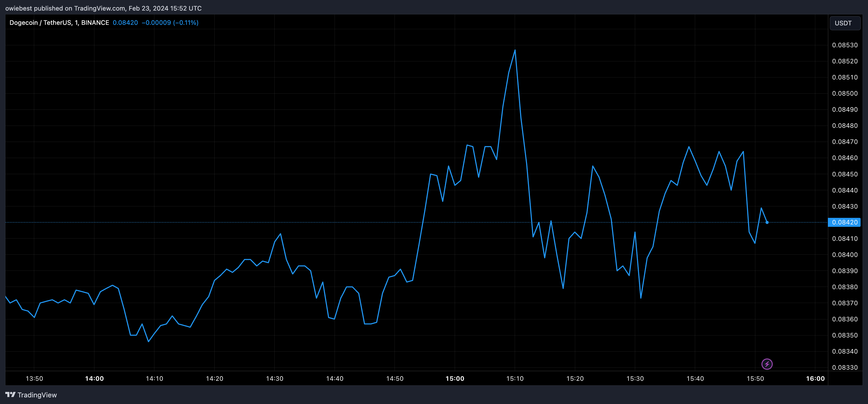This screenshot has width=868, height=404.
Task: Click the 0.08500 price scale label
Action: coord(845,93)
